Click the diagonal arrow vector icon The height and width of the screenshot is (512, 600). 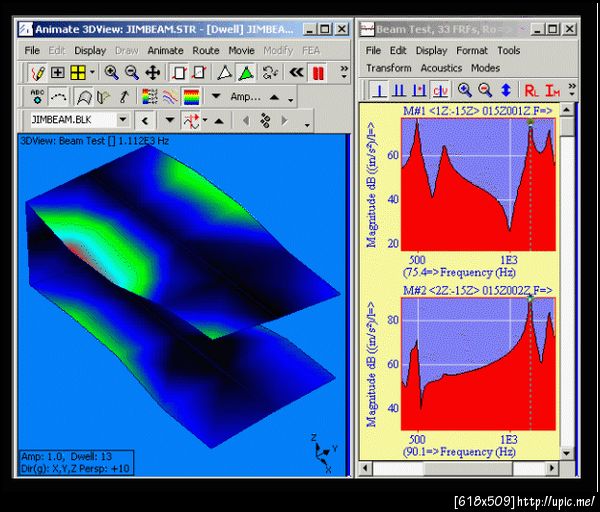tap(124, 96)
